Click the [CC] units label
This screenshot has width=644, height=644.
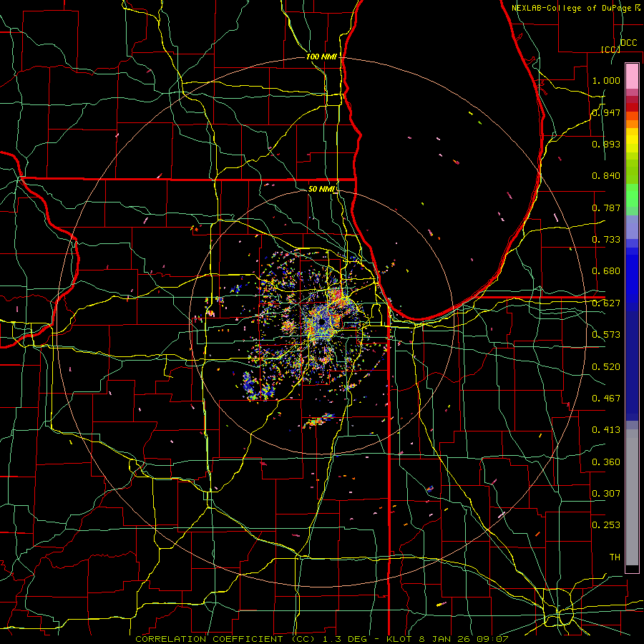click(x=611, y=49)
